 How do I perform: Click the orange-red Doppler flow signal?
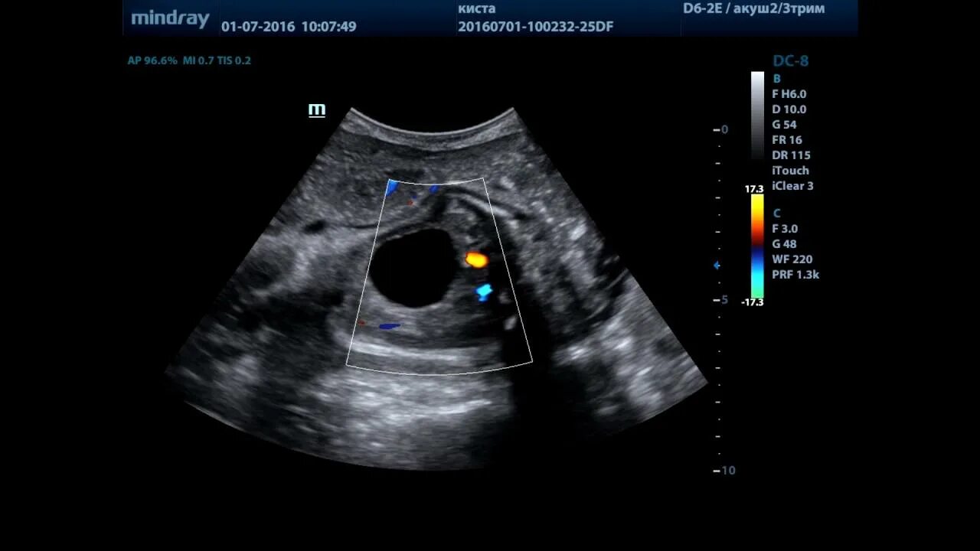476,259
